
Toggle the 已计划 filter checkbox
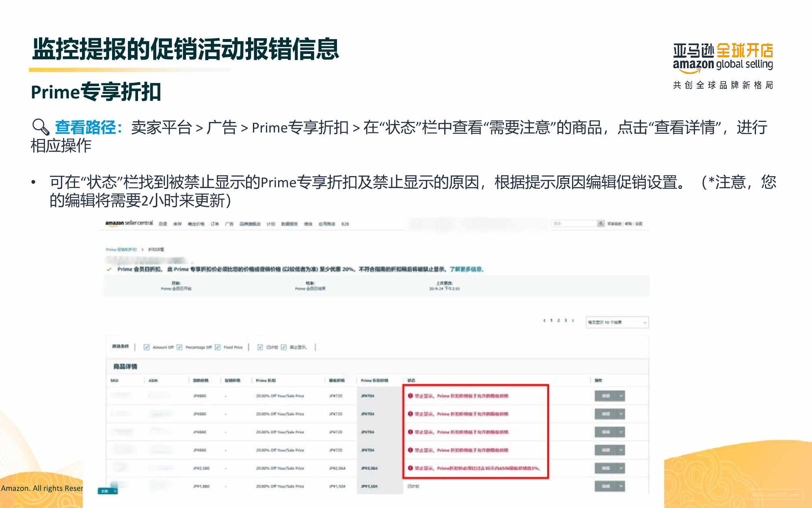pyautogui.click(x=260, y=347)
